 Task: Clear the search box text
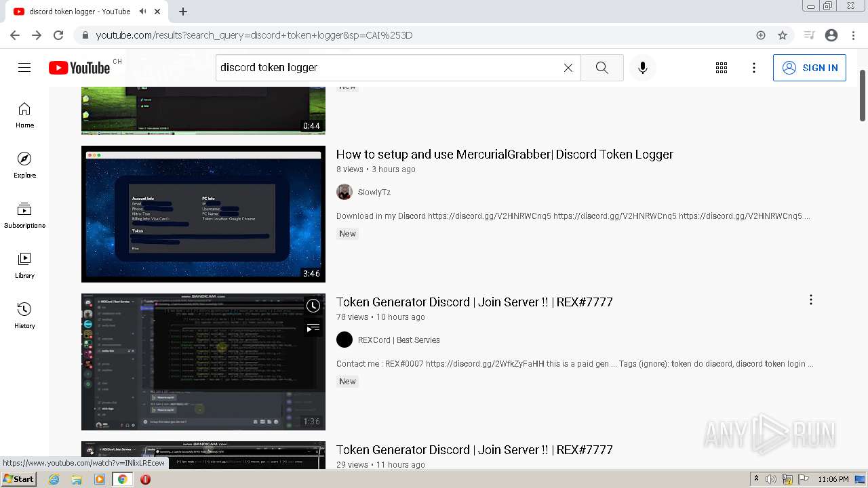click(x=568, y=68)
